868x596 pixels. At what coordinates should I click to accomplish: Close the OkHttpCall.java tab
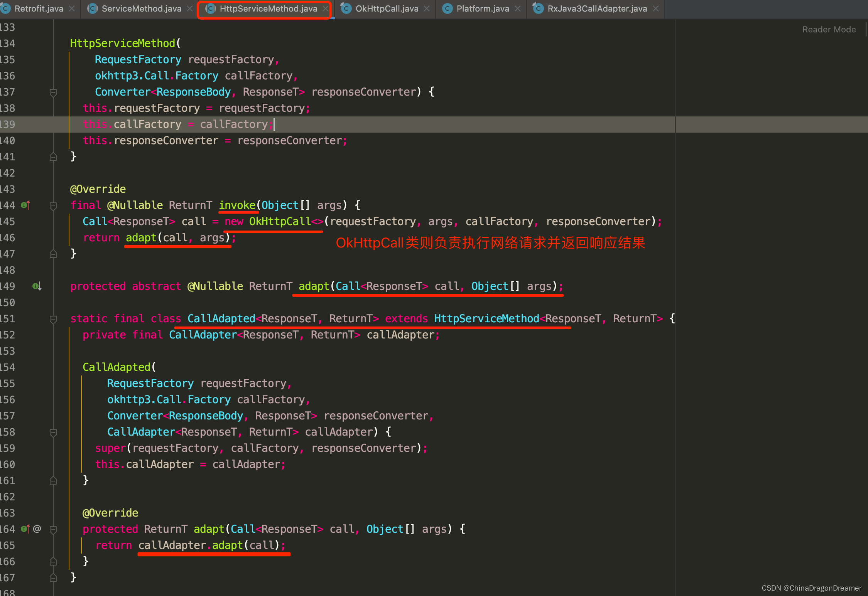[427, 8]
